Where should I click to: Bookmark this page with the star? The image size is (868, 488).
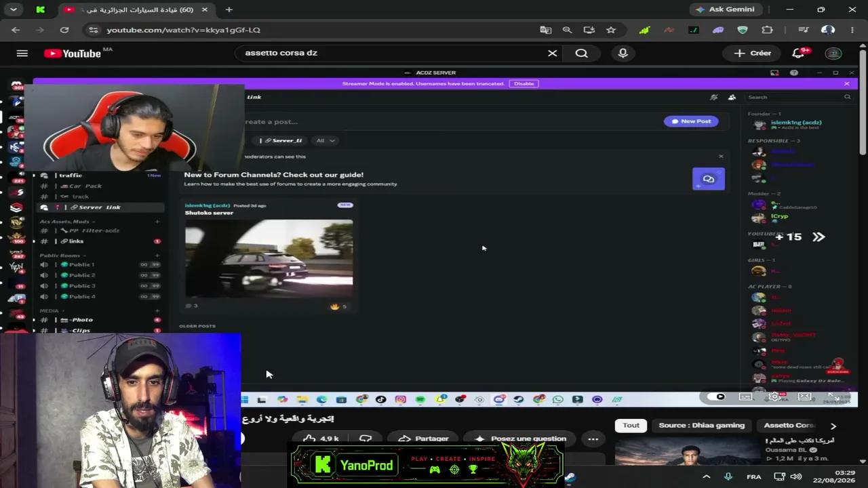pyautogui.click(x=611, y=30)
